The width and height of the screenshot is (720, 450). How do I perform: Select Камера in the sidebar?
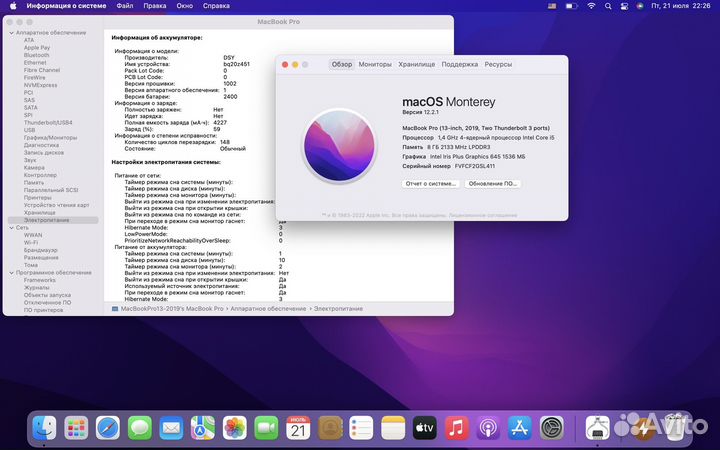click(x=34, y=168)
